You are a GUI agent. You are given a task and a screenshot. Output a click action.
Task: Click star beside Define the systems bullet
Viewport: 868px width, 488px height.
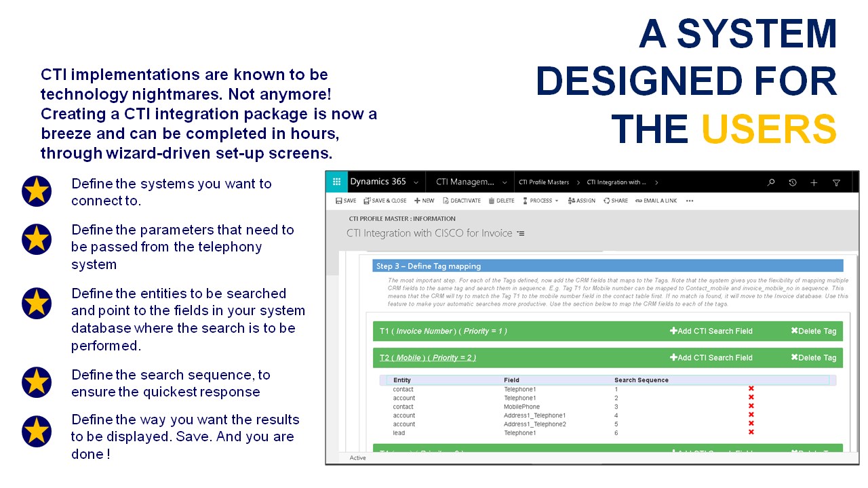[x=37, y=191]
